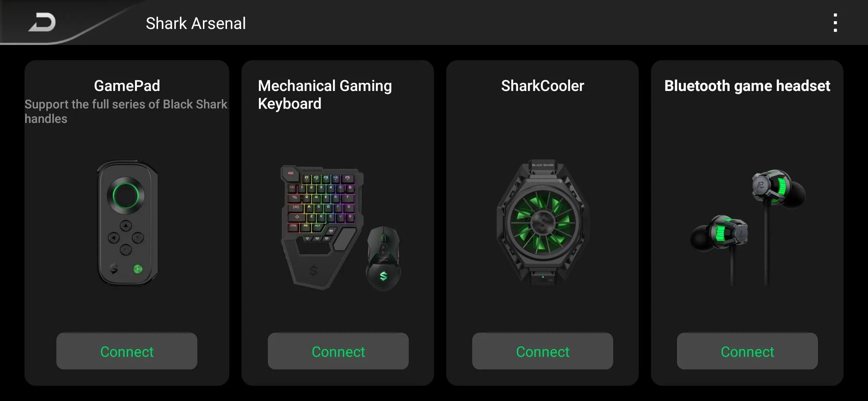The image size is (868, 401).
Task: Select the SharkCooler title
Action: [543, 86]
